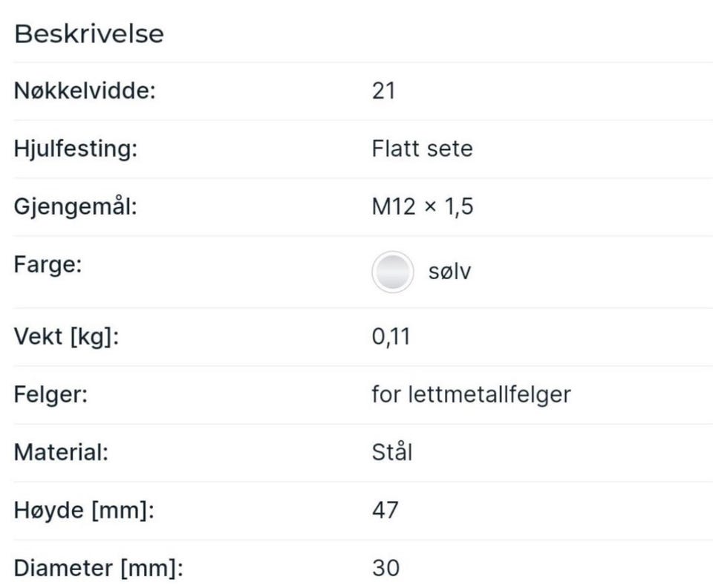The width and height of the screenshot is (713, 588).
Task: Click the Stål material value
Action: point(391,453)
